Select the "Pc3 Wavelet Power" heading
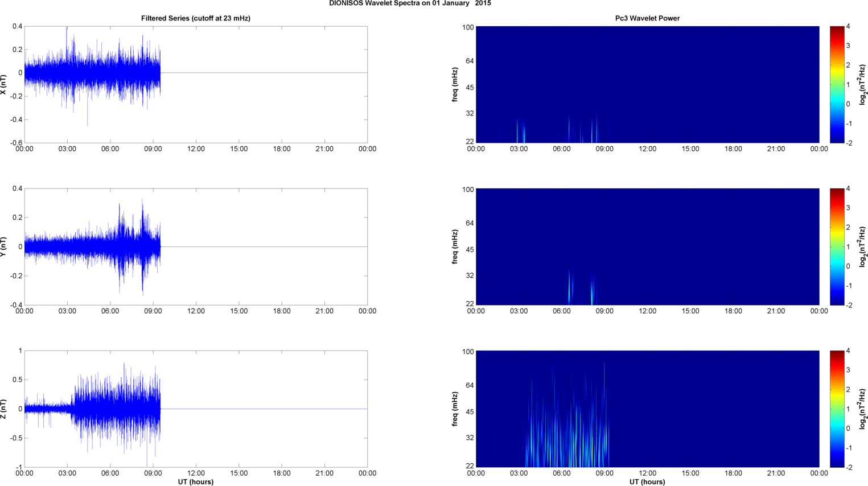The width and height of the screenshot is (868, 486). tap(647, 18)
